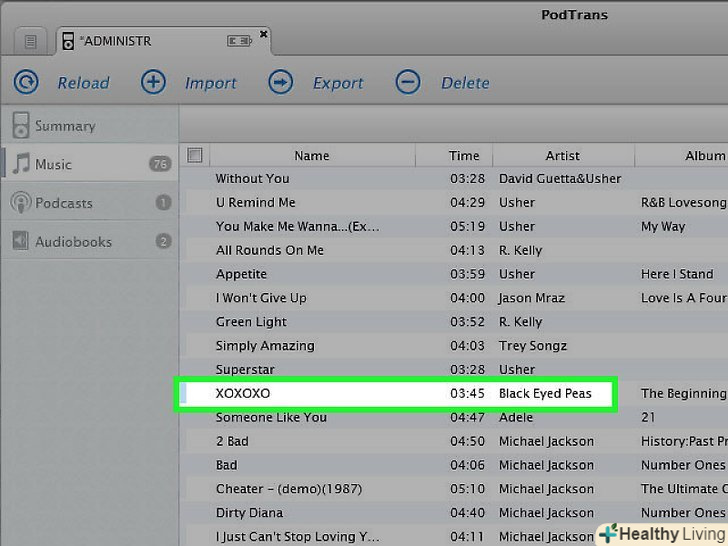Toggle the select-all checkbox in header
Viewport: 728px width, 546px height.
click(195, 155)
